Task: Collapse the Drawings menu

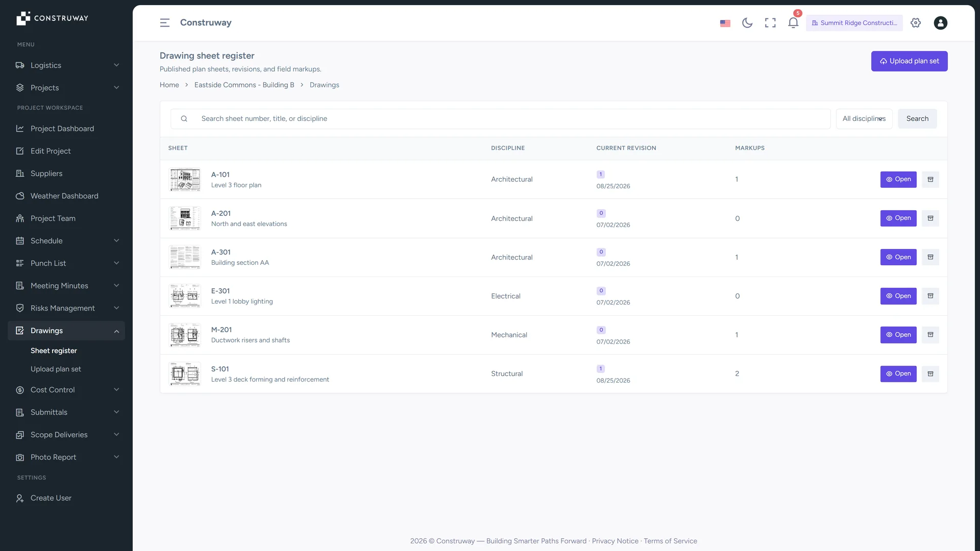Action: [x=66, y=331]
